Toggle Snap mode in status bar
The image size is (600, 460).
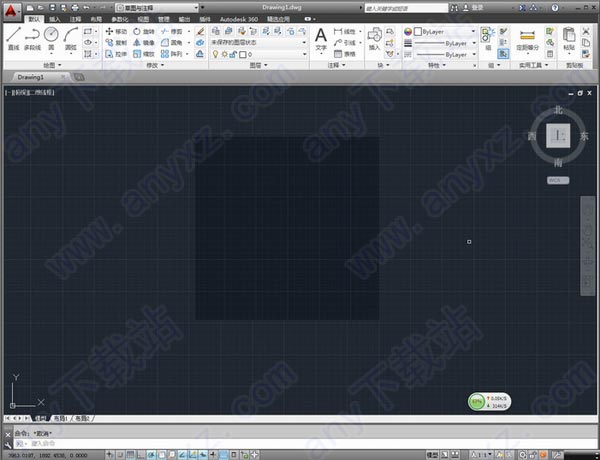[x=120, y=455]
